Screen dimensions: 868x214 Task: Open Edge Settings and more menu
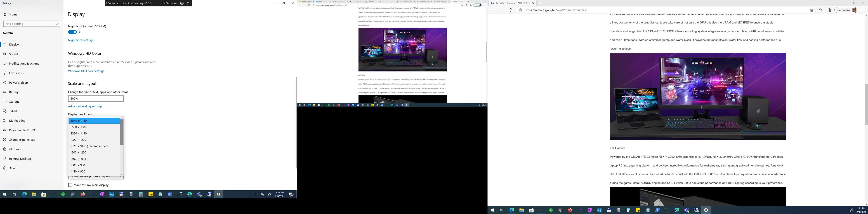pyautogui.click(x=862, y=10)
